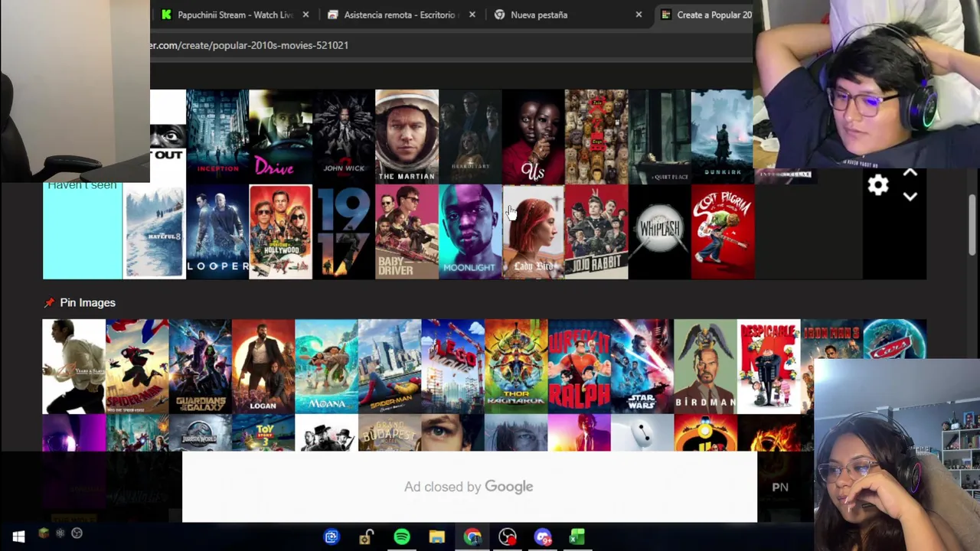Open the tier row settings gear
The width and height of the screenshot is (980, 551).
point(878,185)
